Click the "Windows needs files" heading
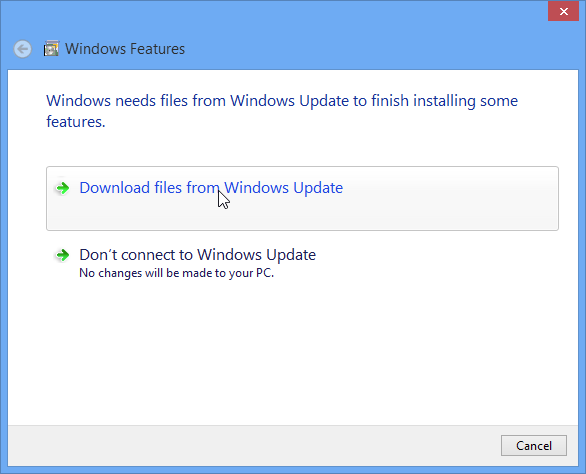586x474 pixels. click(282, 111)
